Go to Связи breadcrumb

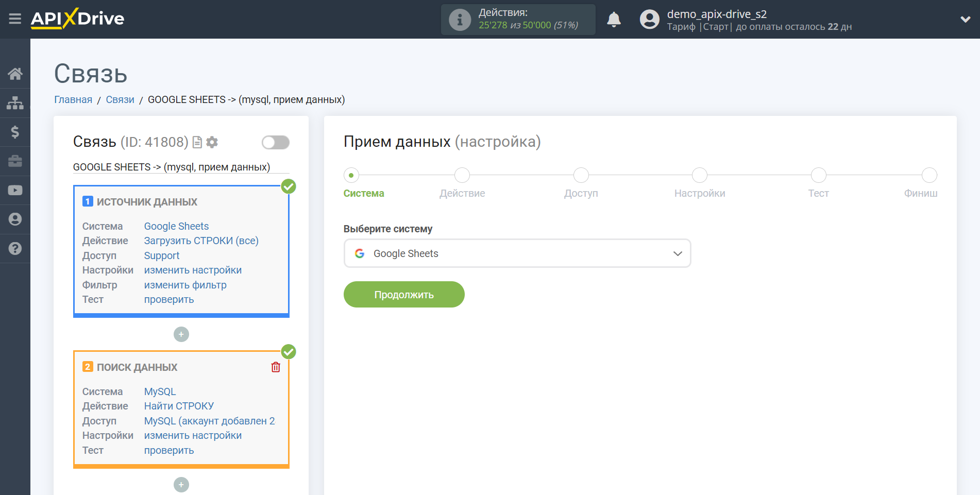click(120, 99)
